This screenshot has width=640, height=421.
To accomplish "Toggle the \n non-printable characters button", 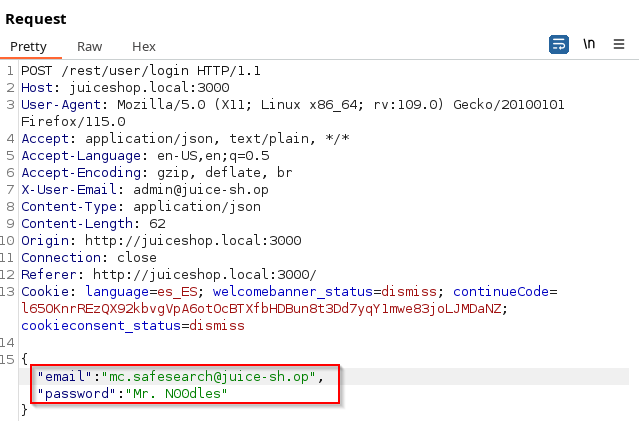I will pyautogui.click(x=589, y=44).
